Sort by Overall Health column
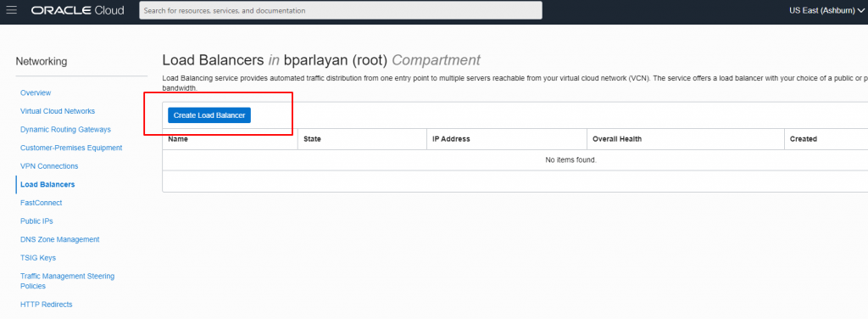Screen dimensions: 868x319 coord(617,139)
